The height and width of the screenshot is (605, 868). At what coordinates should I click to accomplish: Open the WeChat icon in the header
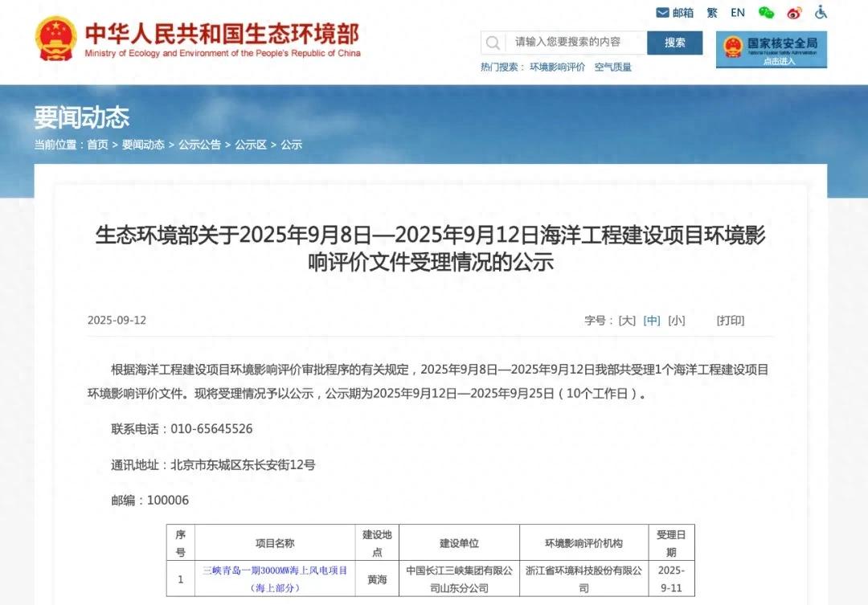pos(766,12)
